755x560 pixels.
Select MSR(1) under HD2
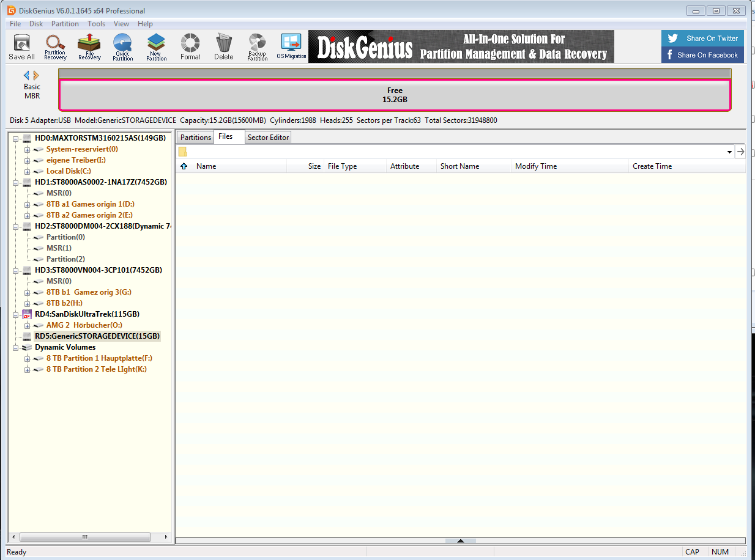59,248
